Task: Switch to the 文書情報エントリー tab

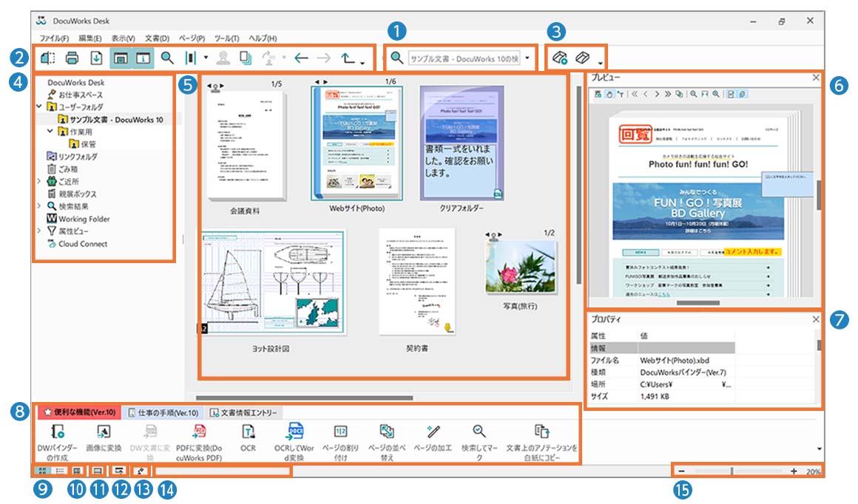Action: (244, 412)
